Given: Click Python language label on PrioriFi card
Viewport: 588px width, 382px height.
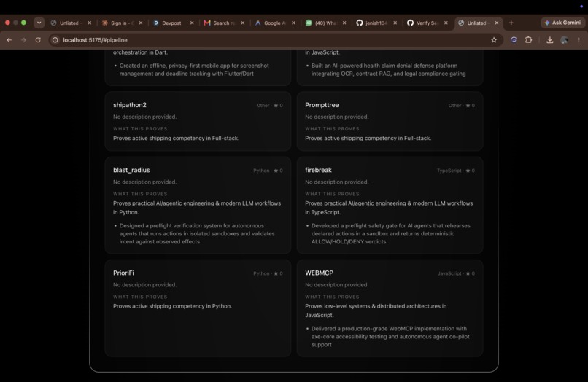Looking at the screenshot, I should click(x=261, y=273).
